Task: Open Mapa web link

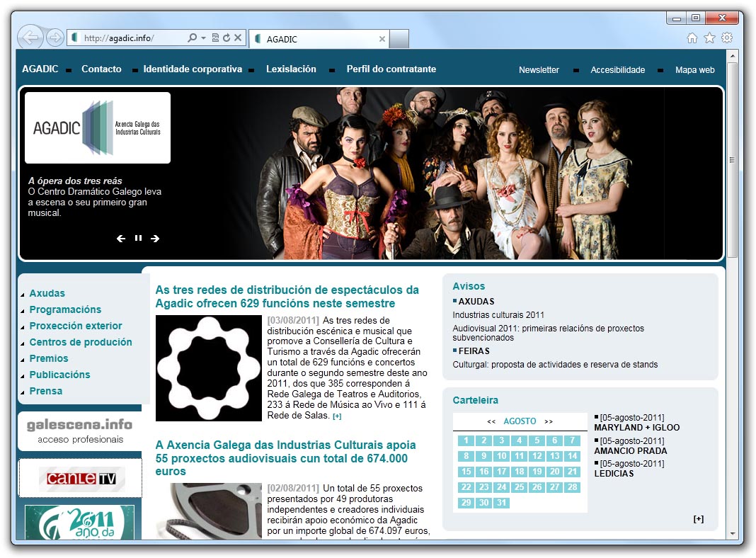Action: (694, 70)
